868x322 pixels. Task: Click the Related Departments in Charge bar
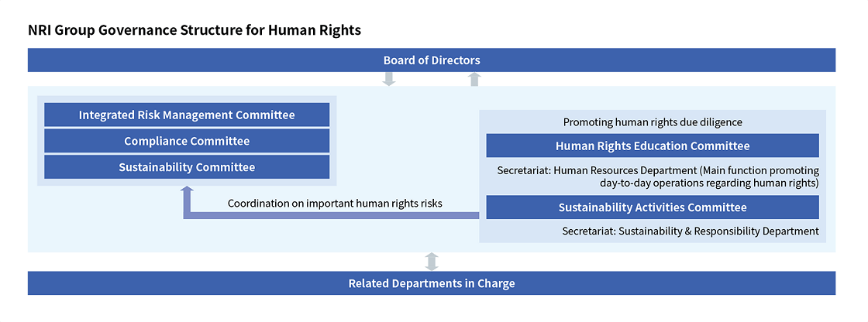pos(432,283)
